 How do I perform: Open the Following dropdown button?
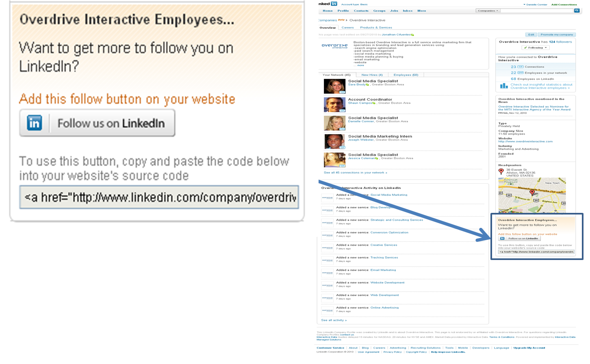[536, 48]
